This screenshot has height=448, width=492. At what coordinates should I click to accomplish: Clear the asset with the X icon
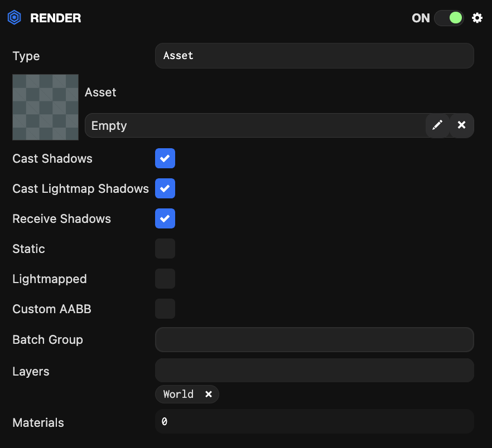tap(461, 125)
